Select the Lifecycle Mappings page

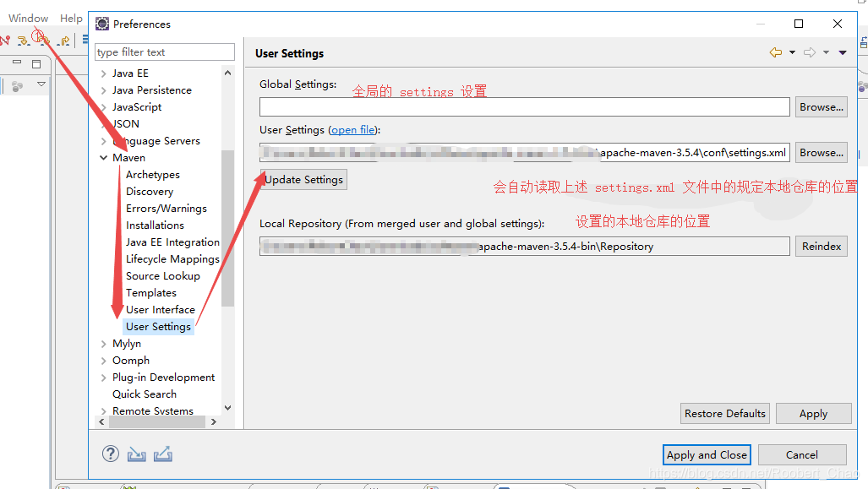point(172,259)
